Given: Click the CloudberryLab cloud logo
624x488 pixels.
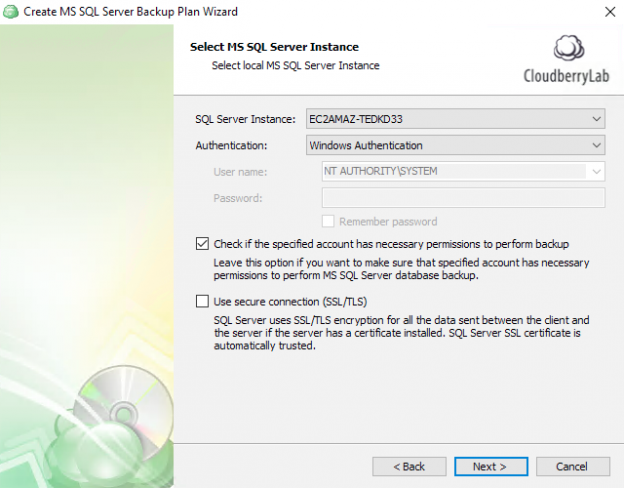Looking at the screenshot, I should pos(568,50).
